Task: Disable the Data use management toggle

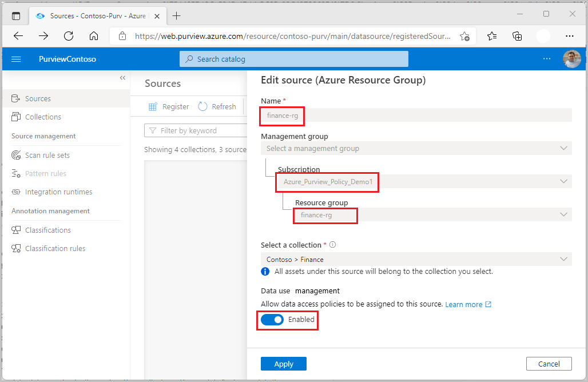Action: click(x=273, y=320)
